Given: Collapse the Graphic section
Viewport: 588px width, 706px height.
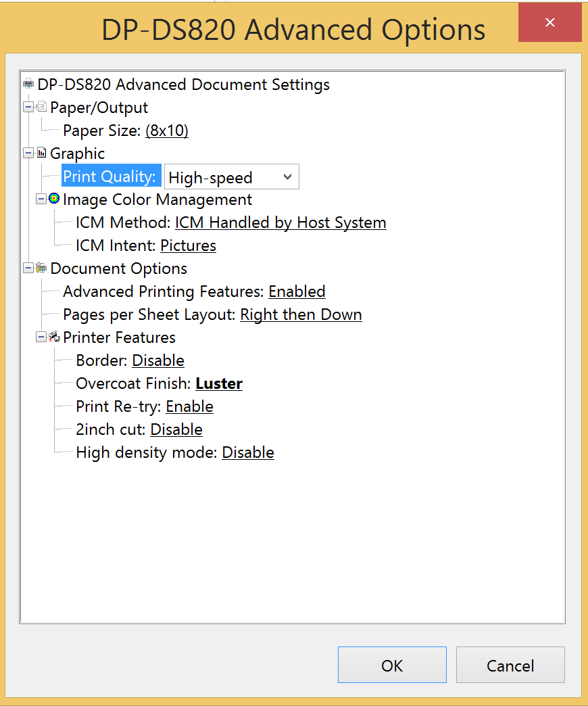Looking at the screenshot, I should pyautogui.click(x=28, y=153).
